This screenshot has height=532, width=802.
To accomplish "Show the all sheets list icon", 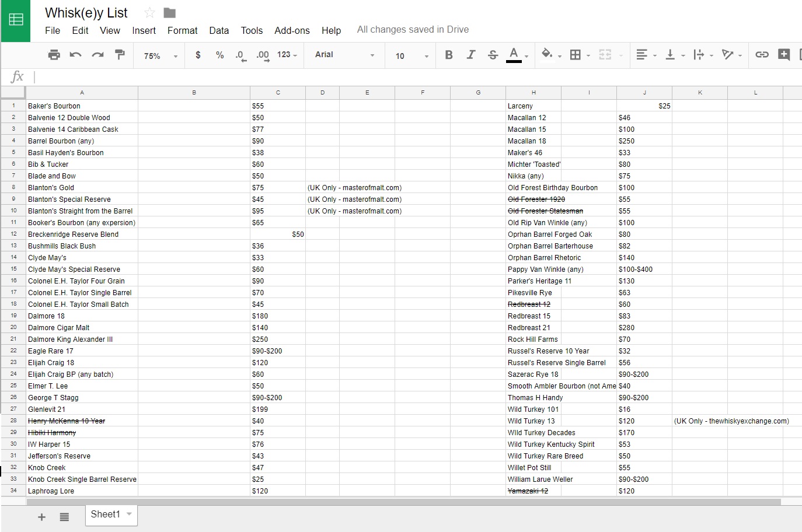I will pos(64,517).
